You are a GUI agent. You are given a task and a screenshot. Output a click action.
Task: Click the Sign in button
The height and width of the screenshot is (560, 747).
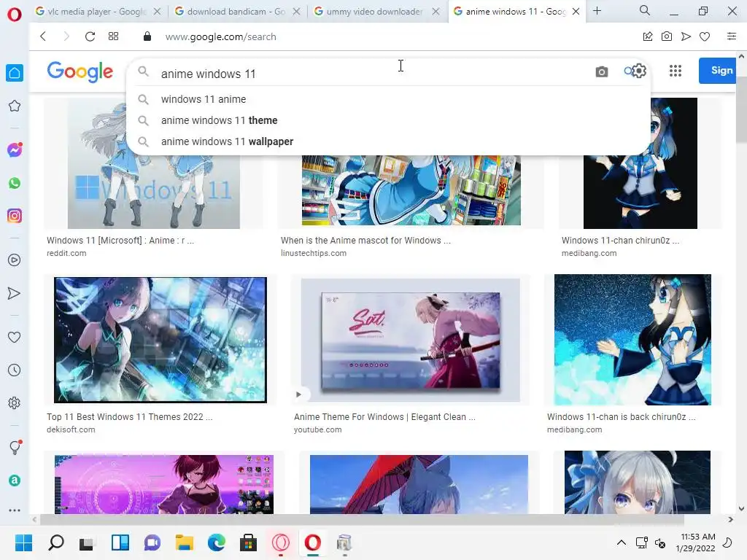pos(719,71)
